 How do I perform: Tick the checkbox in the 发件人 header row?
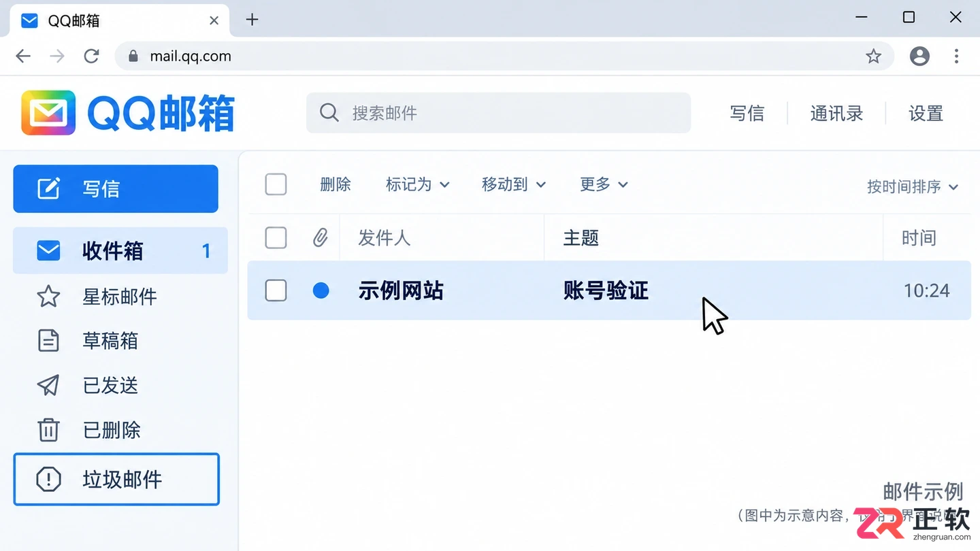276,238
